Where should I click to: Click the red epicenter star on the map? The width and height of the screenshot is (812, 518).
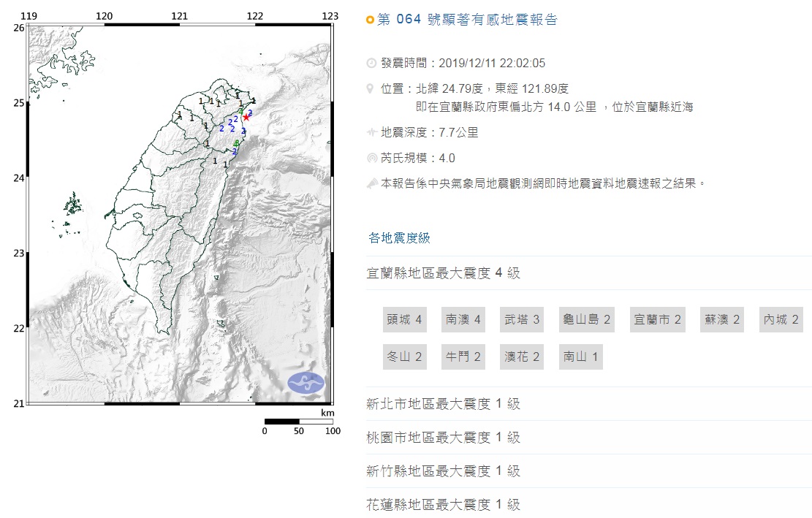click(246, 118)
